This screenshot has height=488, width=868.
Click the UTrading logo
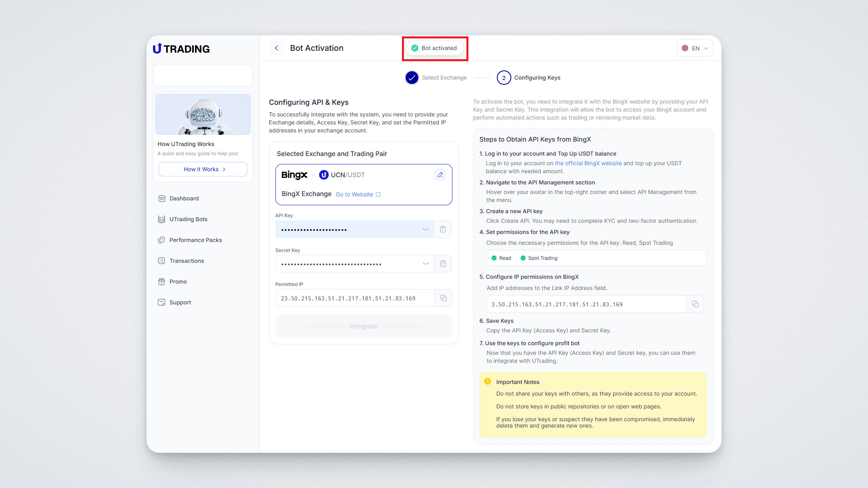pyautogui.click(x=181, y=49)
